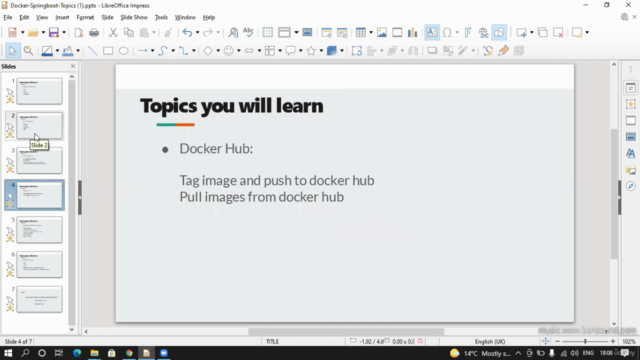Open the Navigator in the sidebar
This screenshot has width=640, height=360.
pos(631,186)
